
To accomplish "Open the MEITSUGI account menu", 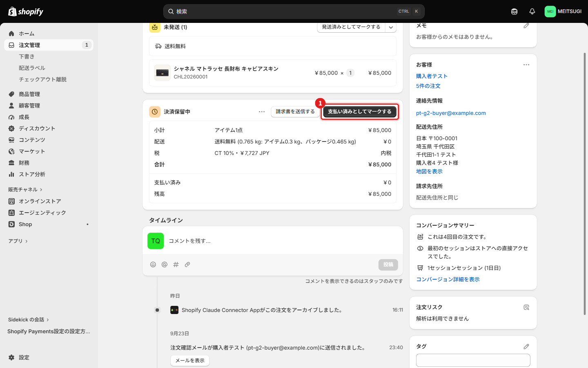I will click(x=563, y=11).
